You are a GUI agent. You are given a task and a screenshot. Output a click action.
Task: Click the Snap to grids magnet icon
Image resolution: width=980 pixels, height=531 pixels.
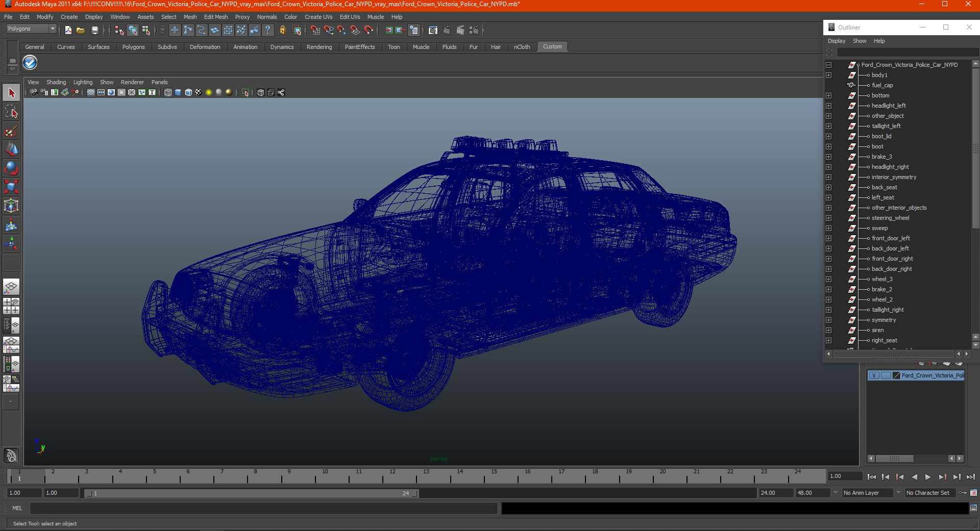pos(315,30)
